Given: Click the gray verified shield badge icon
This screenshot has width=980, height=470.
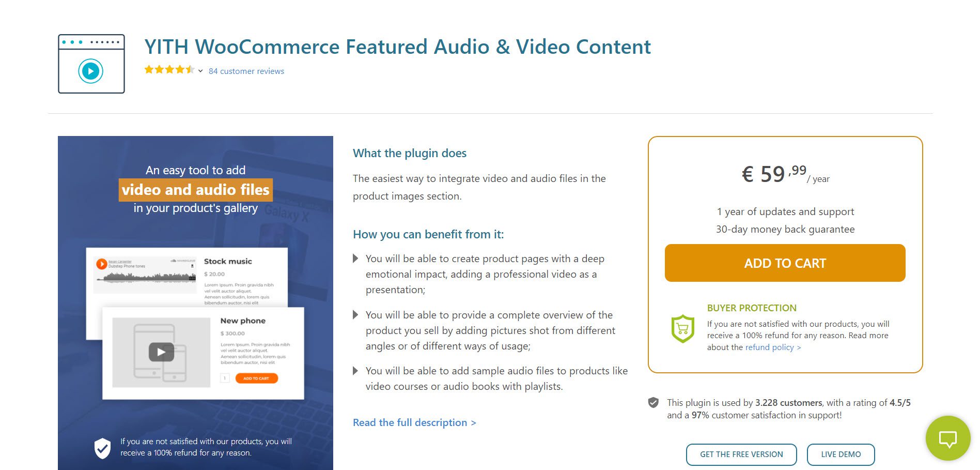Looking at the screenshot, I should pyautogui.click(x=654, y=402).
